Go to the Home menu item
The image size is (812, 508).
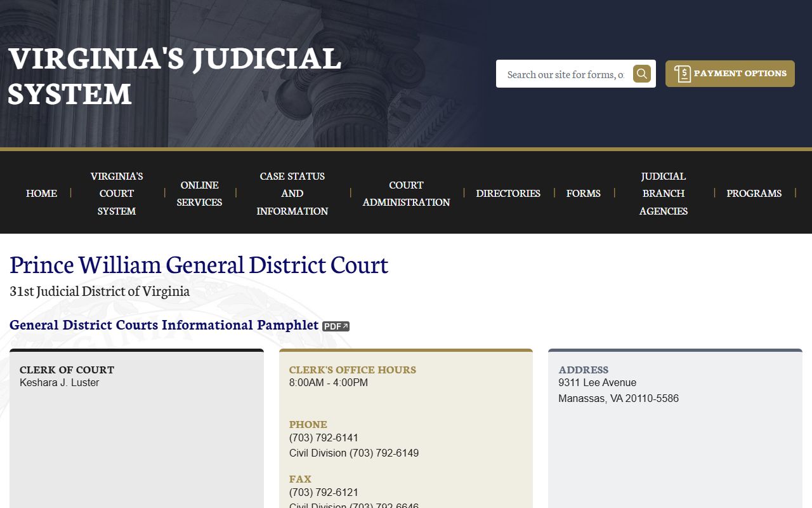[x=41, y=193]
